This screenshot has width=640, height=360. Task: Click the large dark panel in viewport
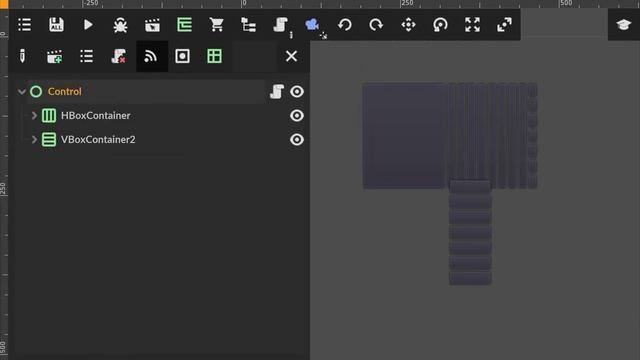click(x=404, y=136)
